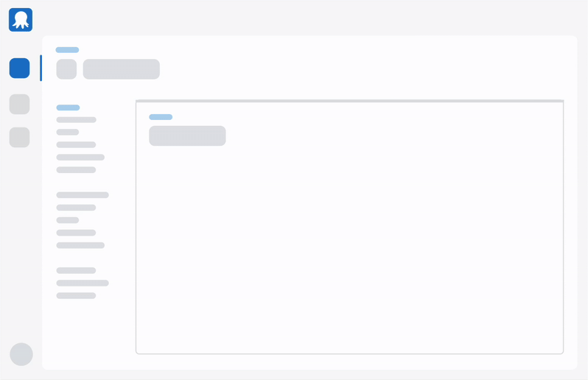Select the first gray item under the blue side menu item

[76, 120]
